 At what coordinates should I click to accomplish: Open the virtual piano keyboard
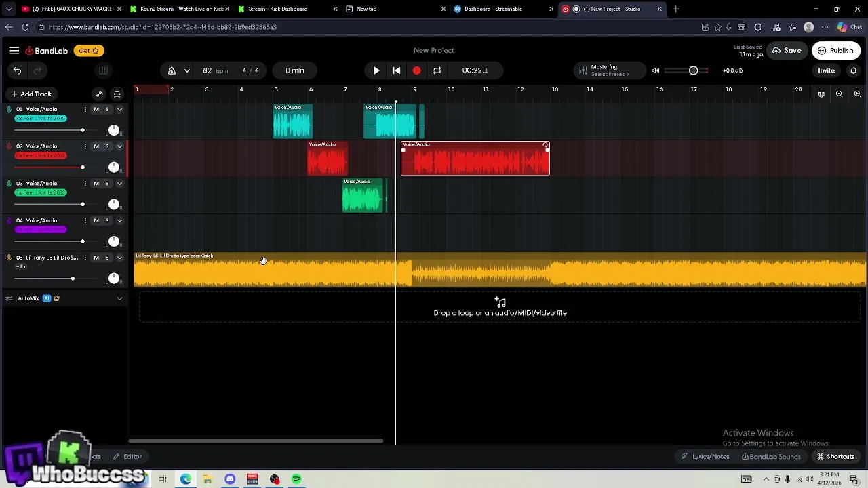(x=103, y=70)
